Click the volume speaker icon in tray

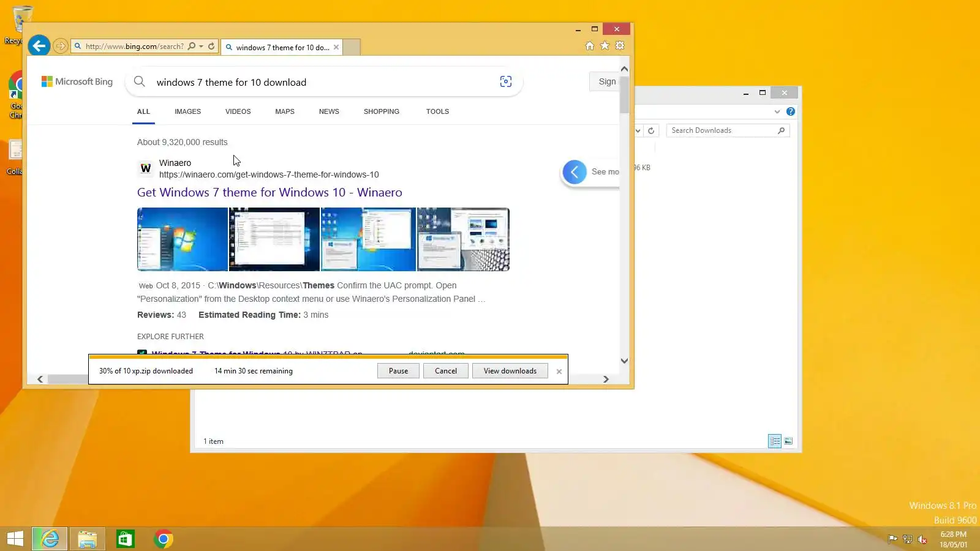point(922,539)
